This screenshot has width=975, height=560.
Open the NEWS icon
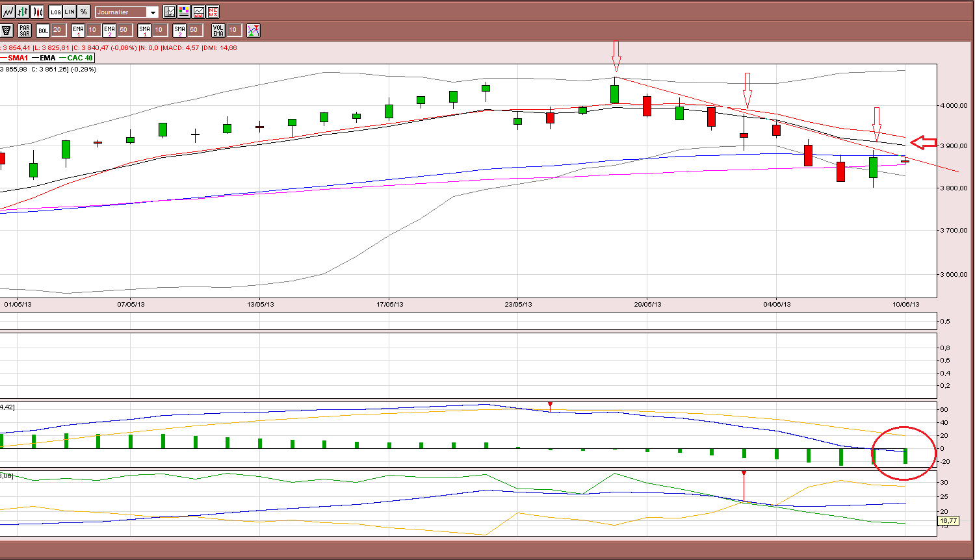click(213, 12)
